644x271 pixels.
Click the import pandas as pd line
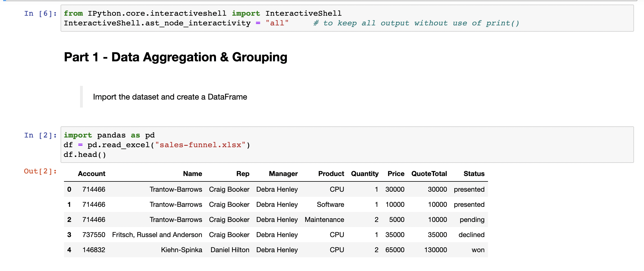[109, 135]
